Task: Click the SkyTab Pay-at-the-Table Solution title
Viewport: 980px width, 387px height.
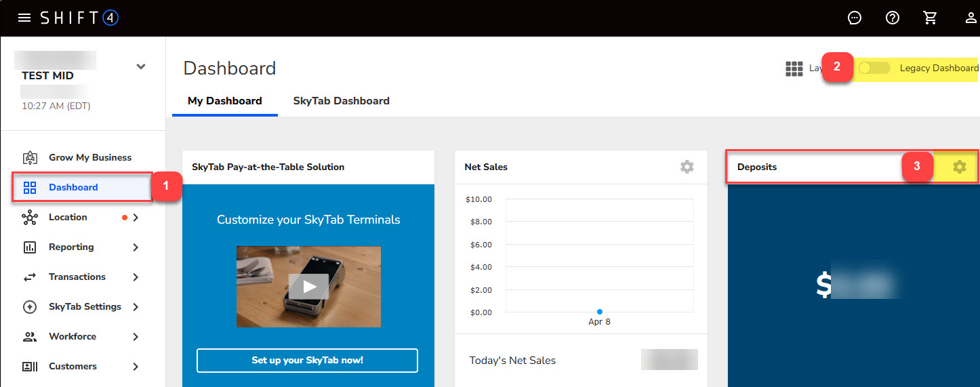Action: click(x=268, y=167)
